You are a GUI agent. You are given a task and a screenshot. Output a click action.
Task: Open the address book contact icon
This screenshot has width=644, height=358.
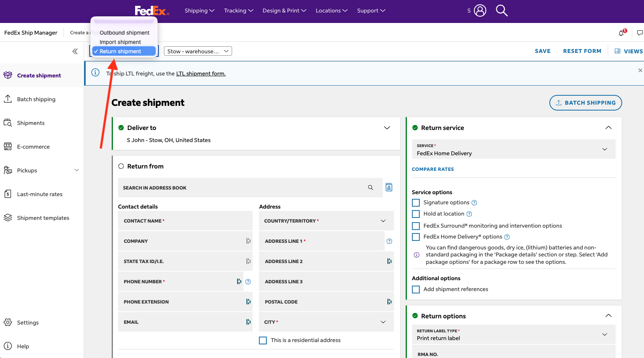[x=389, y=188]
